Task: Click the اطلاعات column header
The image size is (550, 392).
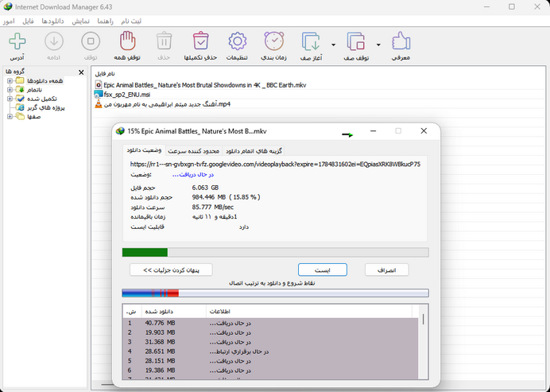Action: 308,311
